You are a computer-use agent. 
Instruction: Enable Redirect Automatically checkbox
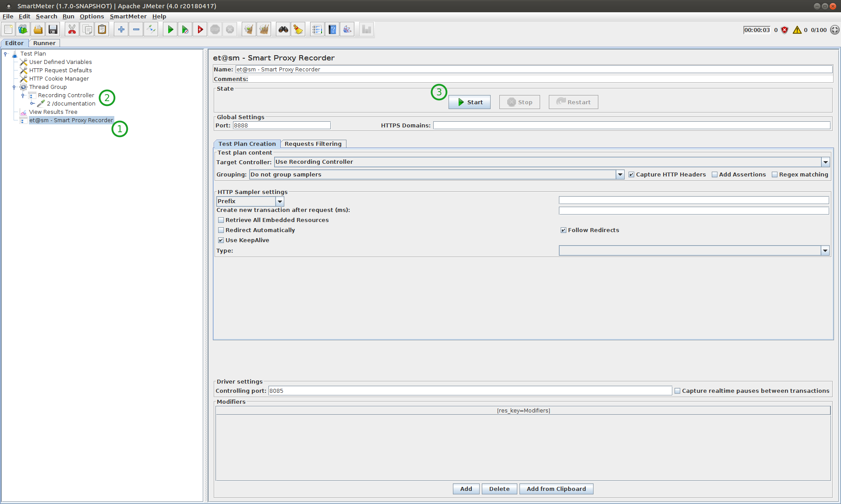221,230
